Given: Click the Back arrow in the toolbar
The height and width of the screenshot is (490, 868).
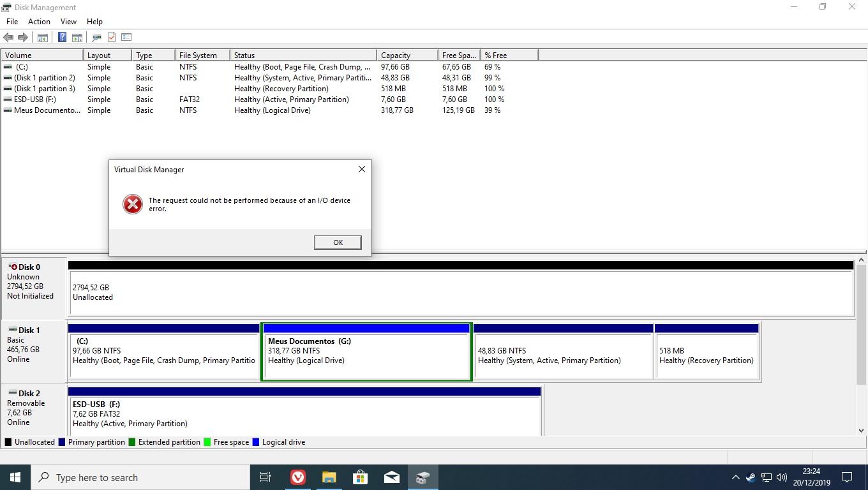Looking at the screenshot, I should 8,38.
